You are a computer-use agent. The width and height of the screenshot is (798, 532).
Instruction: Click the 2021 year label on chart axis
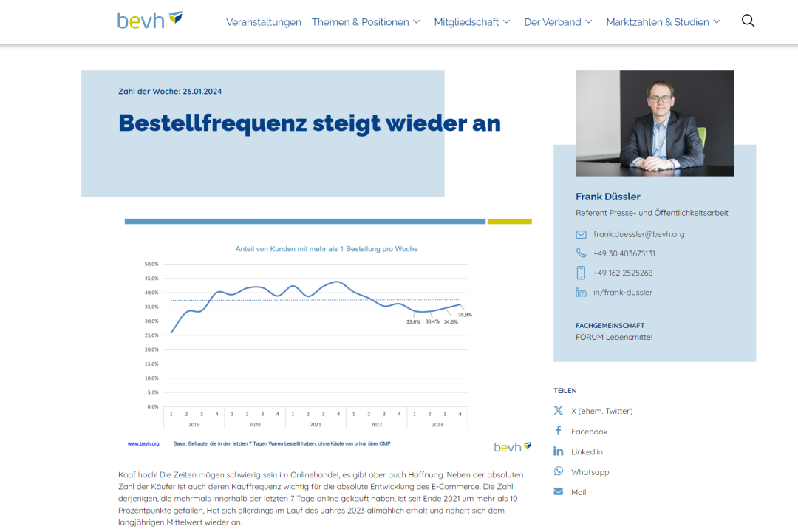316,424
